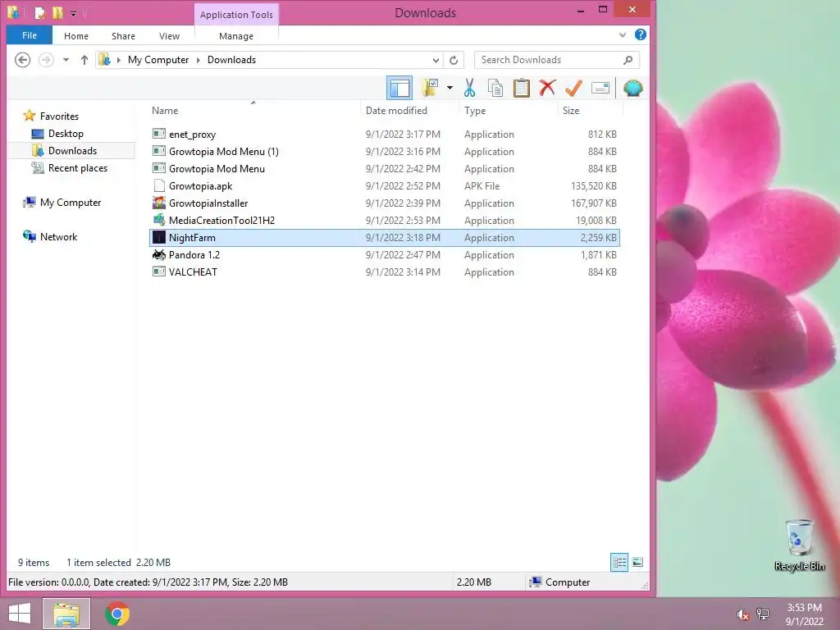Paste using the clipboard icon
Screen dimensions: 840x630
(x=521, y=88)
